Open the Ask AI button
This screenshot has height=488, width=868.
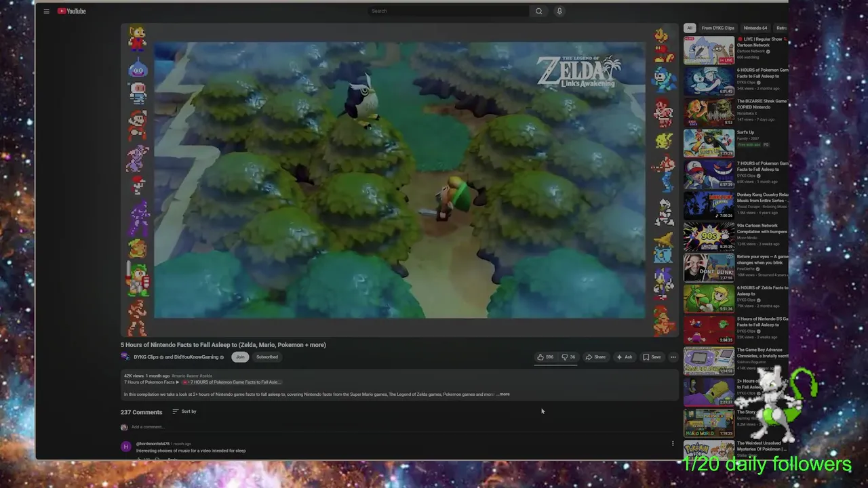point(625,357)
